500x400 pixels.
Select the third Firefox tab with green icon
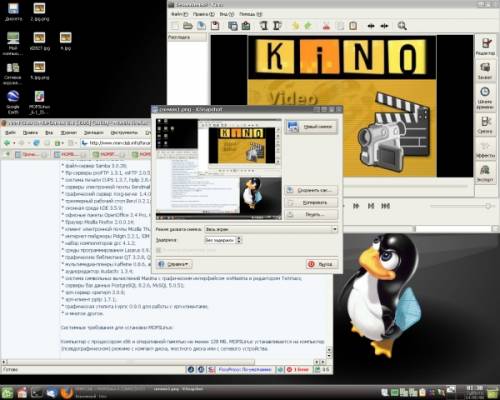[x=108, y=154]
